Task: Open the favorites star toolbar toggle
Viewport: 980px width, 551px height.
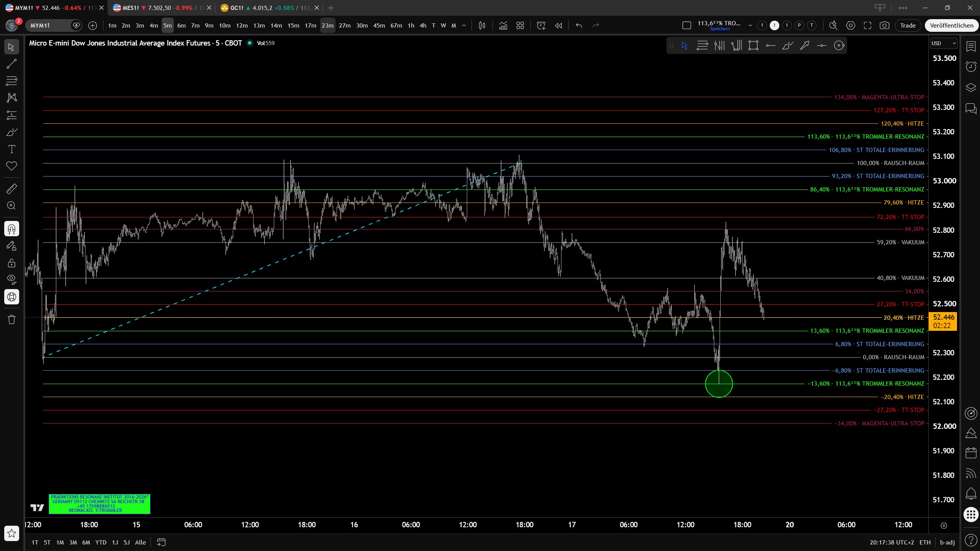Action: pyautogui.click(x=11, y=533)
